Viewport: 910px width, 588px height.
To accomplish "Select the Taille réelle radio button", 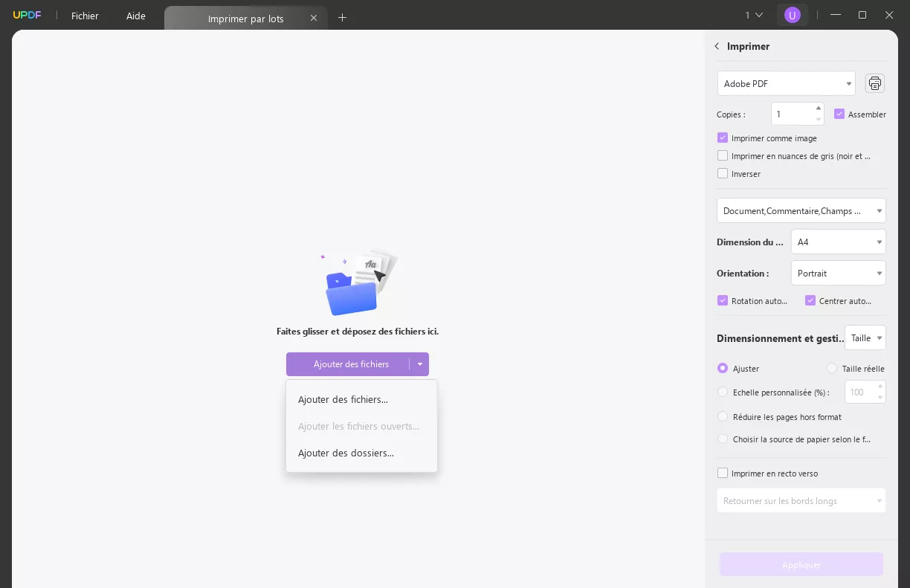I will click(x=831, y=368).
